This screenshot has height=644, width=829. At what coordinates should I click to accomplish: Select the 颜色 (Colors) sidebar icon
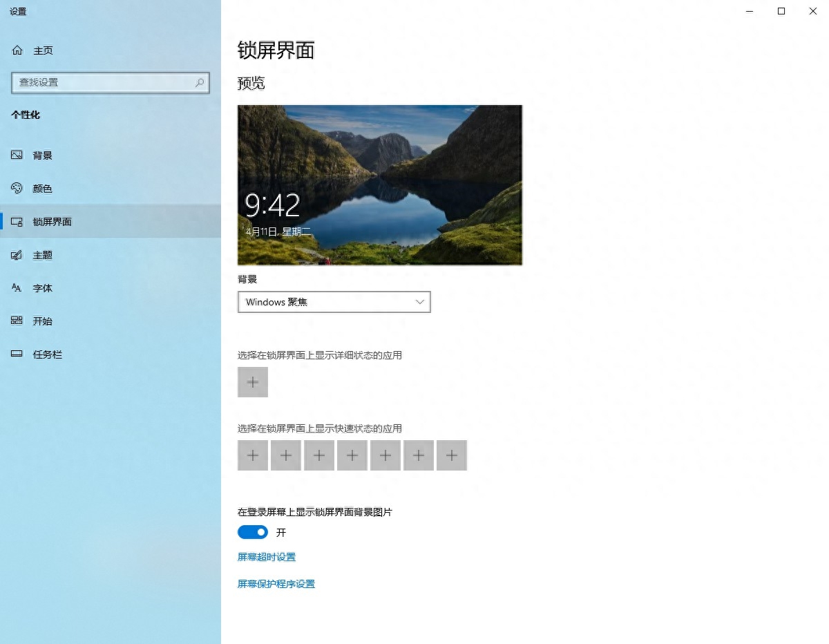click(x=17, y=188)
